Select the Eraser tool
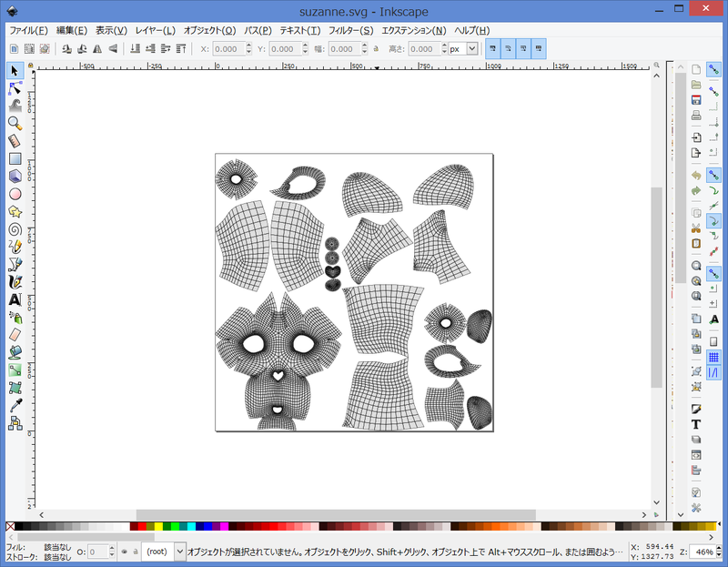 (x=15, y=335)
